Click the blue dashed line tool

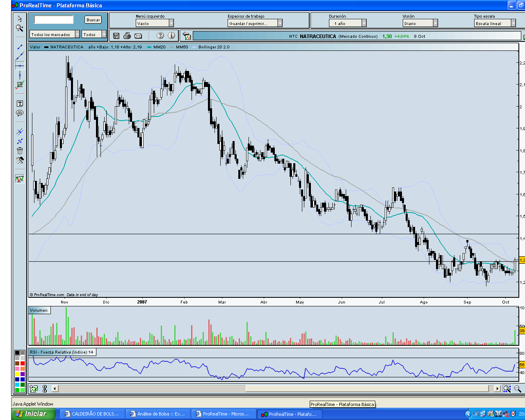pos(20,141)
